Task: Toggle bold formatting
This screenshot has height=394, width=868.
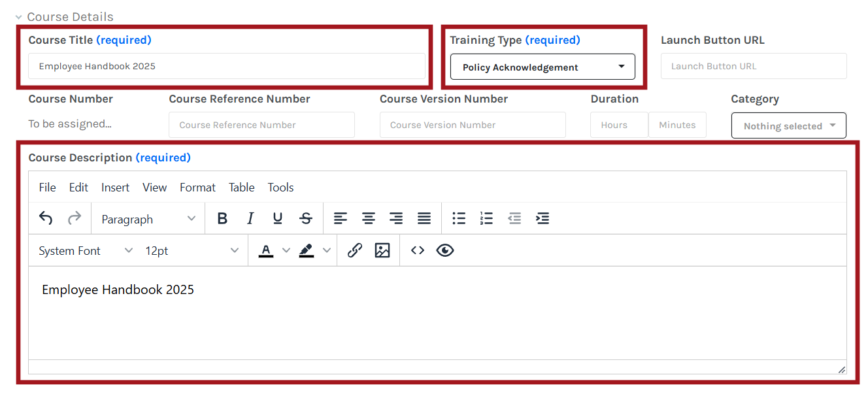Action: click(222, 218)
